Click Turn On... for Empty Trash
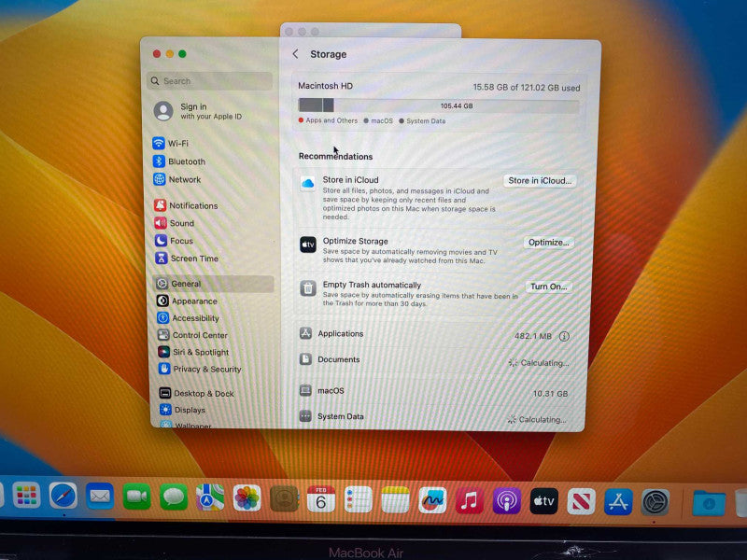Screen dimensions: 747x560 click(549, 287)
